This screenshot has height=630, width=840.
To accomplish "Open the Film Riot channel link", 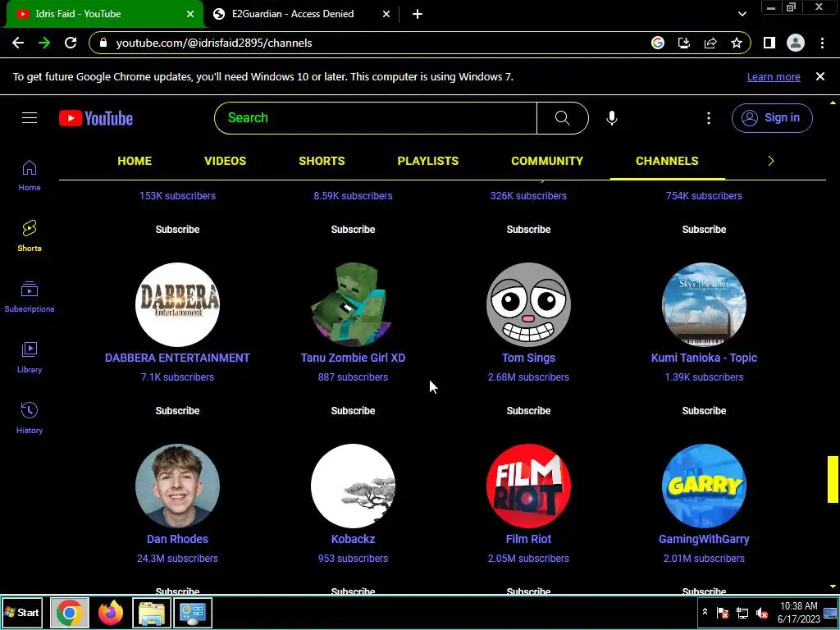I will [529, 539].
